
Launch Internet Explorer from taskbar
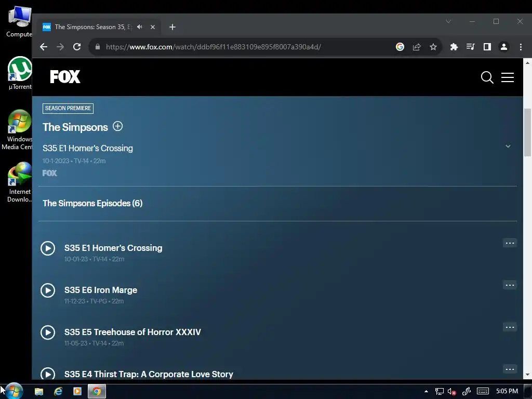58,391
